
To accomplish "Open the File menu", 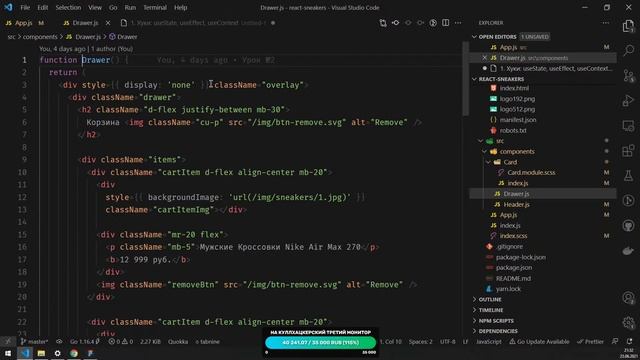I will point(25,7).
